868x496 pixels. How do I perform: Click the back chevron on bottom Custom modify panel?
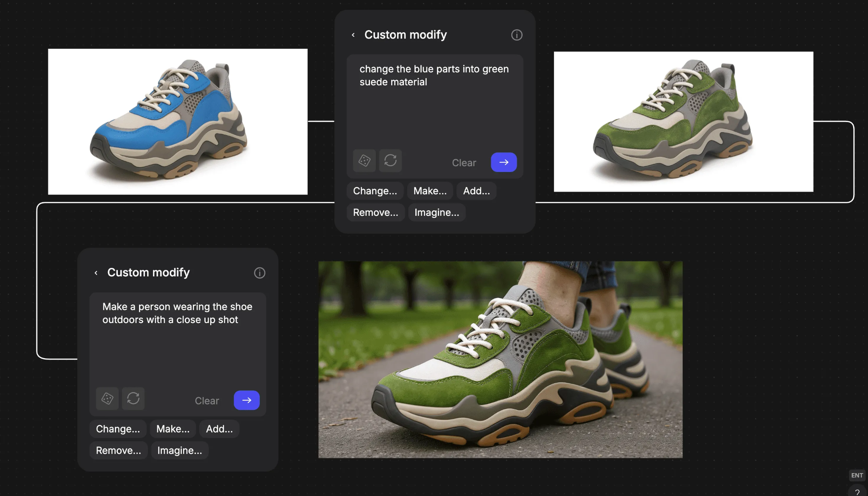[96, 273]
